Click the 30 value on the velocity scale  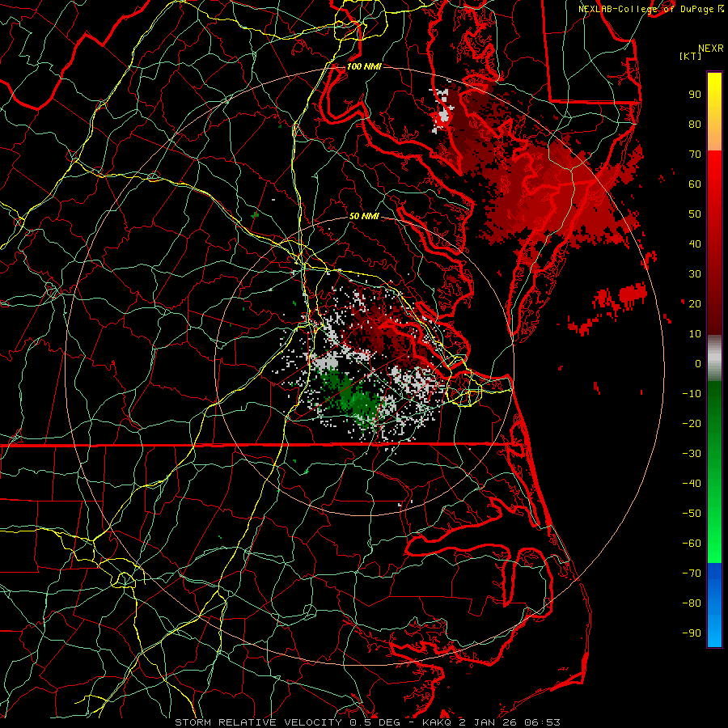[x=695, y=274]
